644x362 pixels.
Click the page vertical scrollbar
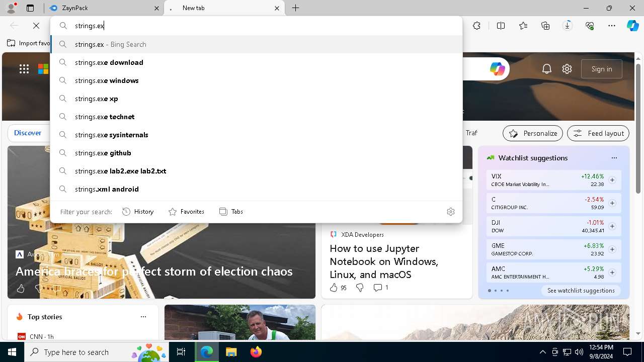coord(638,129)
